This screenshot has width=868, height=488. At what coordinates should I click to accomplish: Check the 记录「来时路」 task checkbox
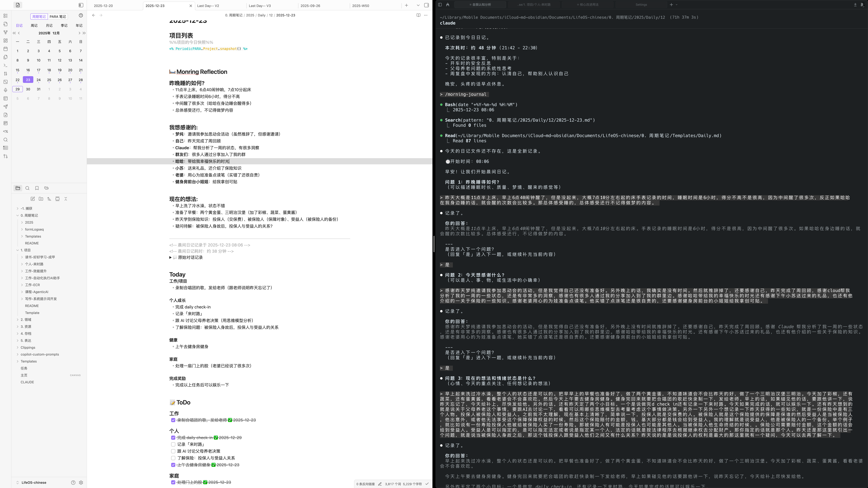tap(173, 444)
